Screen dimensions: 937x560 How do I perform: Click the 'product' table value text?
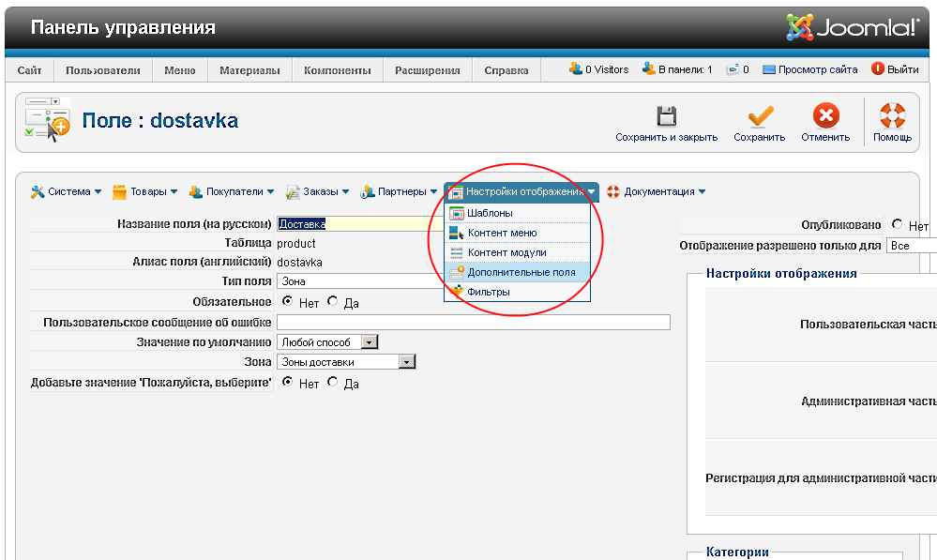(x=295, y=243)
